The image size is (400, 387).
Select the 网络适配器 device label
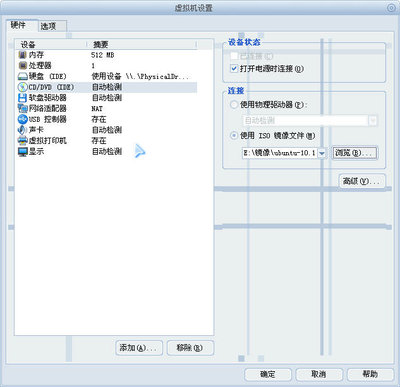[x=48, y=109]
